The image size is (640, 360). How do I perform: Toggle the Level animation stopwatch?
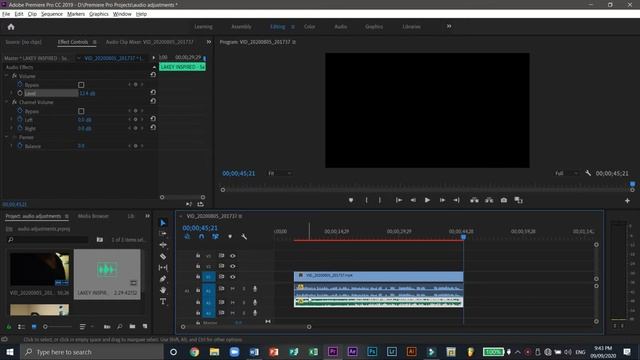point(20,93)
